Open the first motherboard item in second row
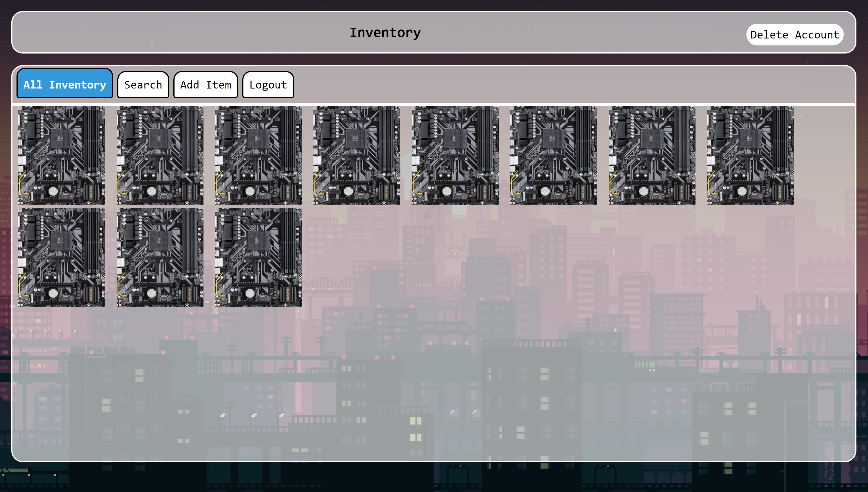The height and width of the screenshot is (492, 868). (62, 257)
